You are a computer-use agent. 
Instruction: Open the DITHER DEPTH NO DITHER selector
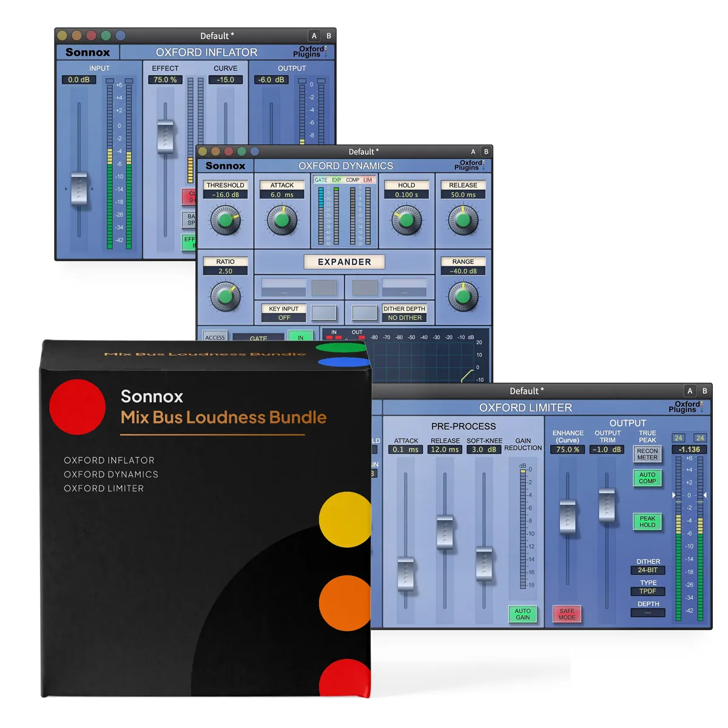tap(405, 317)
